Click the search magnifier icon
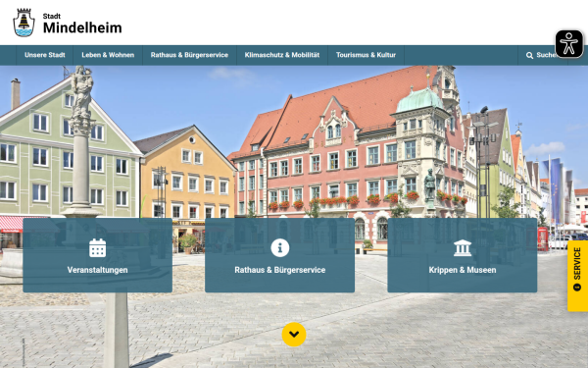Image resolution: width=588 pixels, height=368 pixels. pyautogui.click(x=529, y=55)
